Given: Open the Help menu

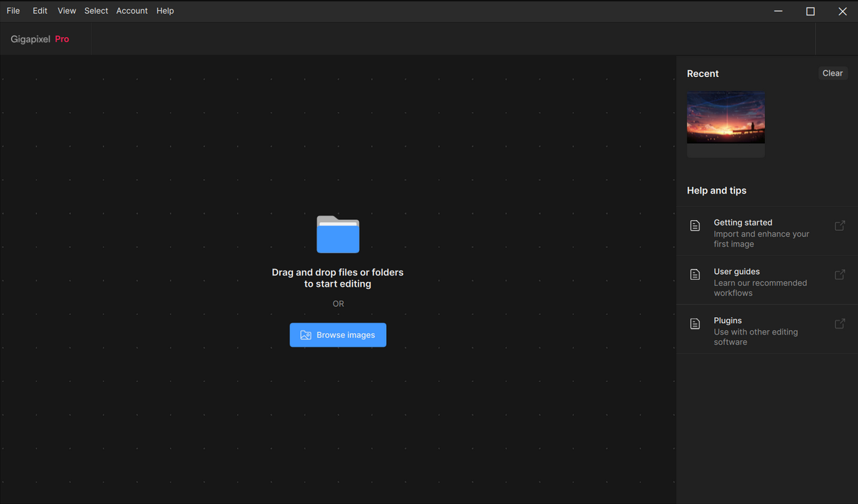Looking at the screenshot, I should pyautogui.click(x=165, y=11).
